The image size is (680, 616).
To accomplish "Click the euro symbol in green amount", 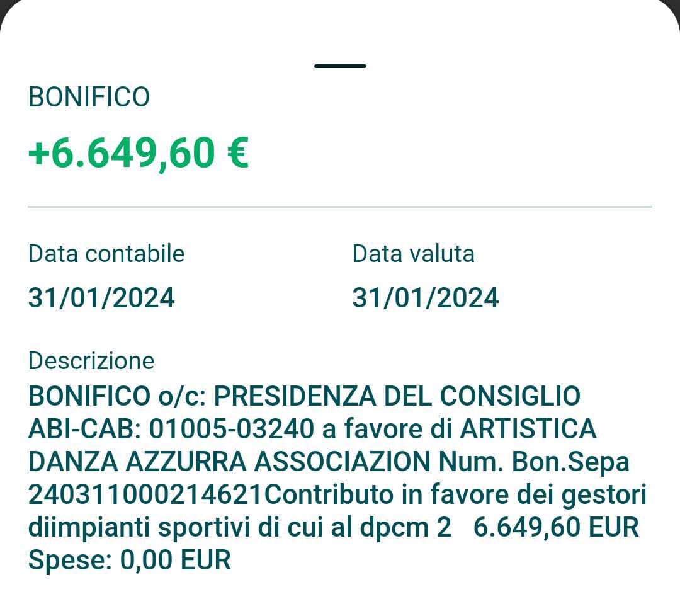I will [236, 153].
